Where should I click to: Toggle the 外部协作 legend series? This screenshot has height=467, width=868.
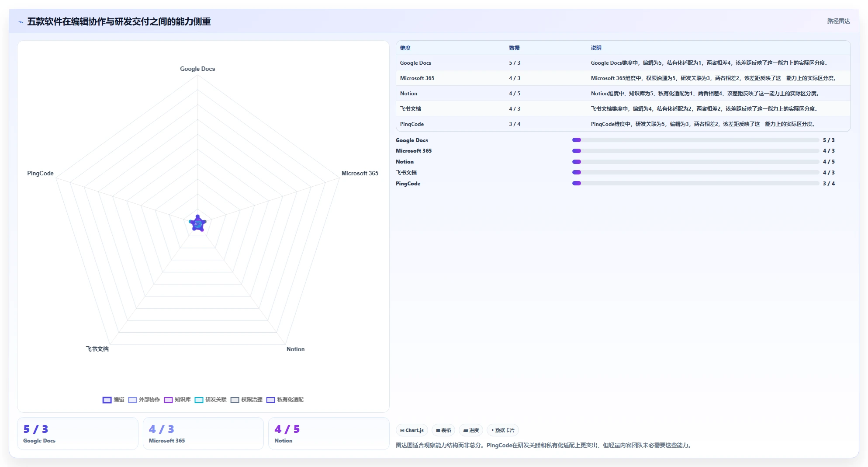pyautogui.click(x=144, y=400)
